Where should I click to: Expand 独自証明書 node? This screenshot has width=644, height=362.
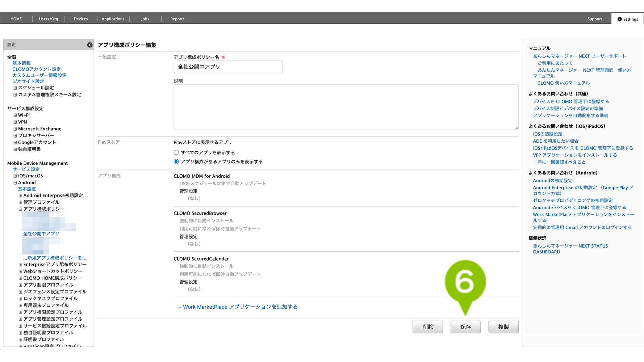[15, 150]
